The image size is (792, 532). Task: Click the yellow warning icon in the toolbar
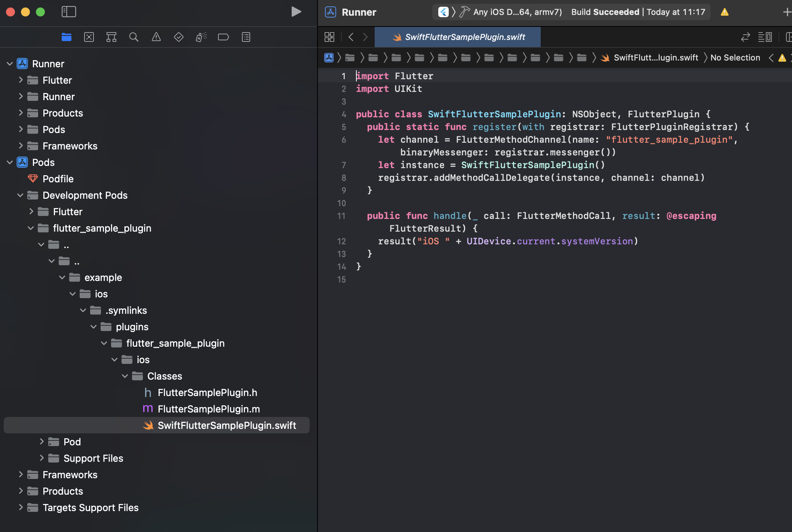724,12
